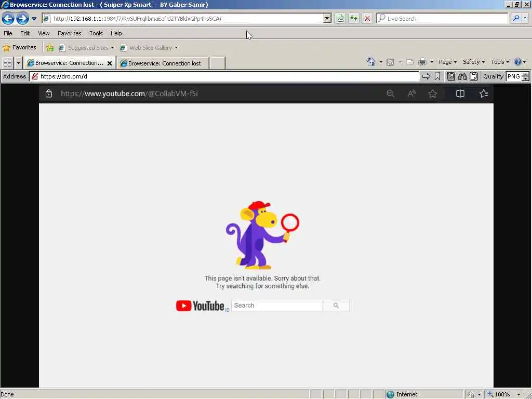Open the Favorites menu
This screenshot has height=399, width=532.
[69, 33]
